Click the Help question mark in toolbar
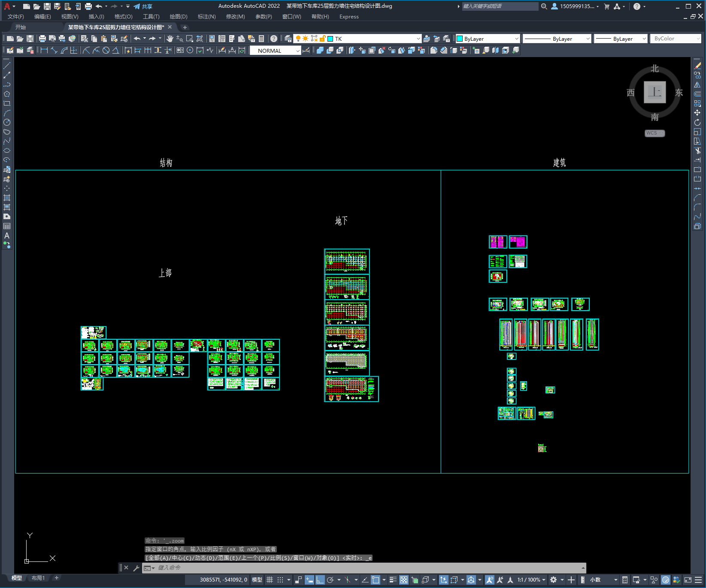Viewport: 706px width, 588px height. point(274,39)
